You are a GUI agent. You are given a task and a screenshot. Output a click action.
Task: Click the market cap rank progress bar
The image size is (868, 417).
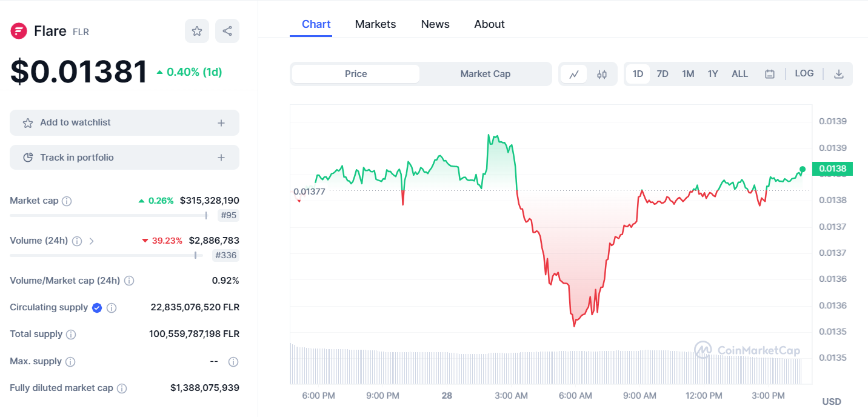point(109,215)
